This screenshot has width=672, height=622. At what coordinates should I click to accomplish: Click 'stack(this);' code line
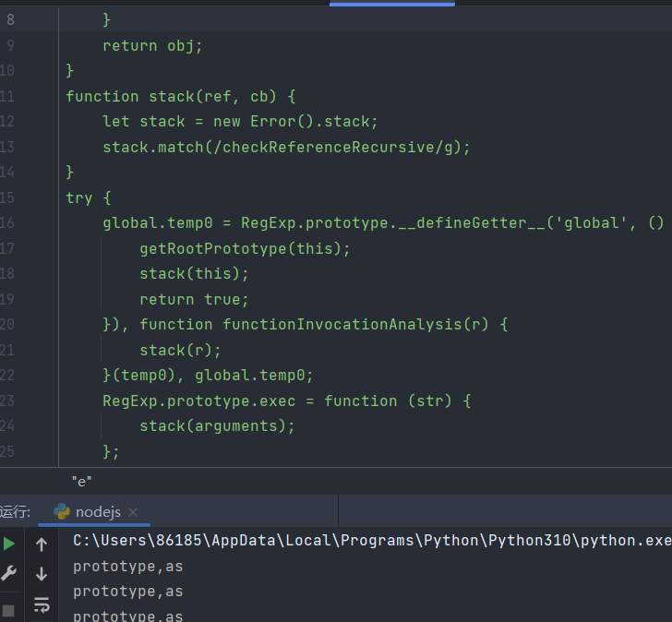tap(194, 274)
